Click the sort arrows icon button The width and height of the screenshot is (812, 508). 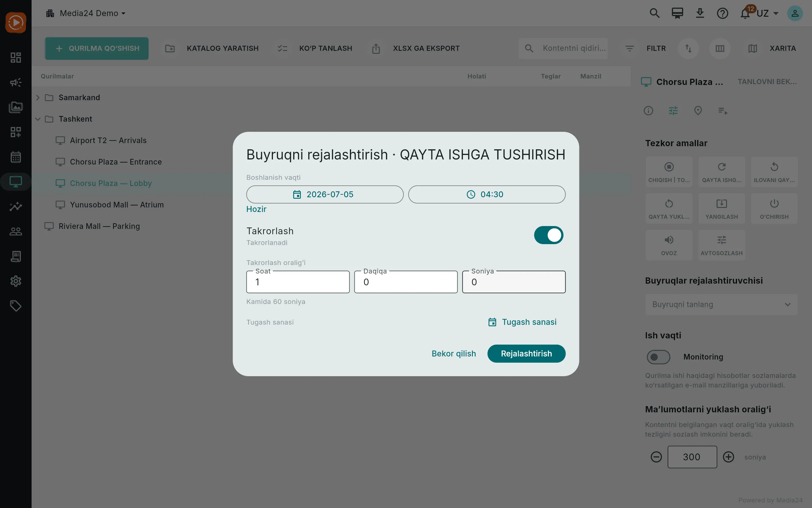coord(688,48)
